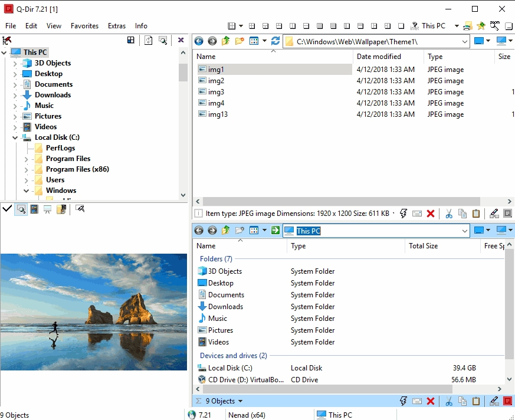Open the Info menu
The image size is (515, 420).
141,26
